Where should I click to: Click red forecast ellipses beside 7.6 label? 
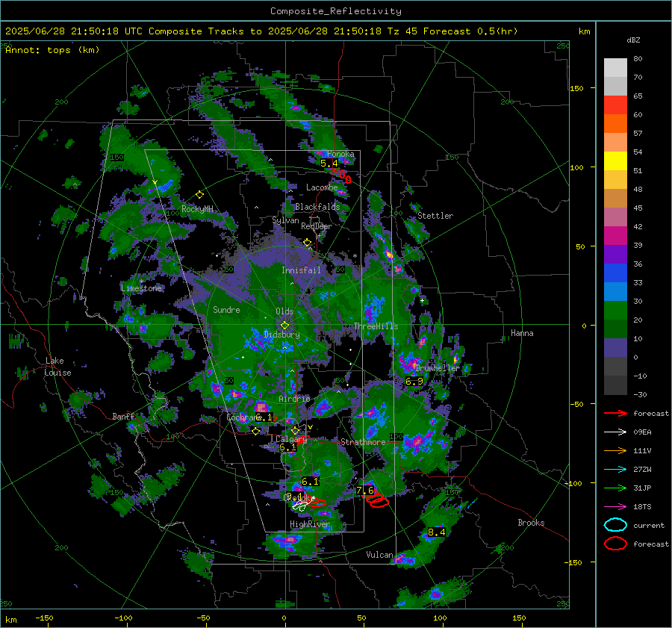378,500
